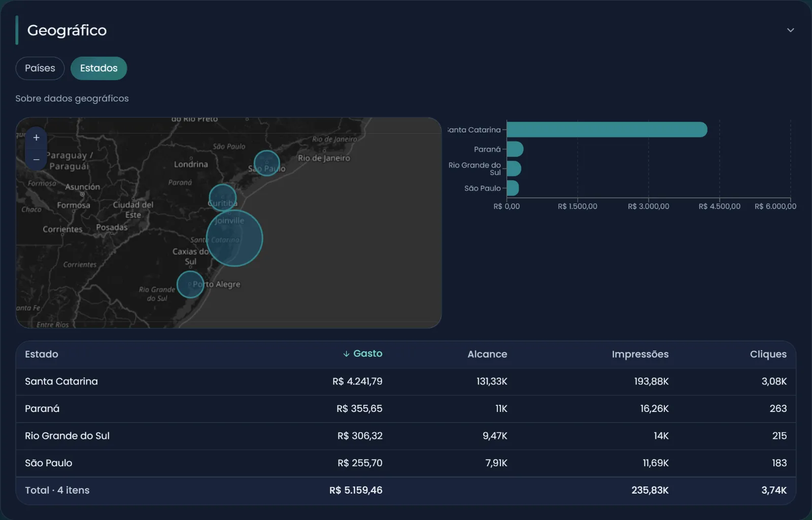812x520 pixels.
Task: Sort table by Cliques column
Action: coord(768,354)
